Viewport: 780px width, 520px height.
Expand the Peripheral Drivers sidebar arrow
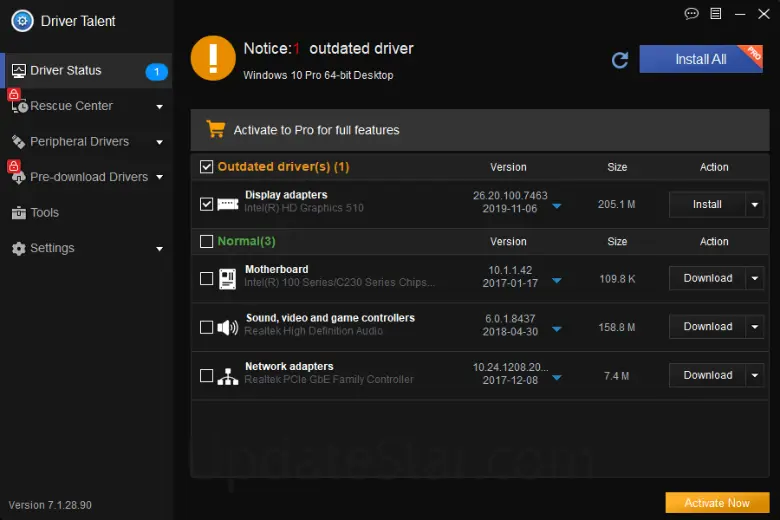[x=159, y=142]
